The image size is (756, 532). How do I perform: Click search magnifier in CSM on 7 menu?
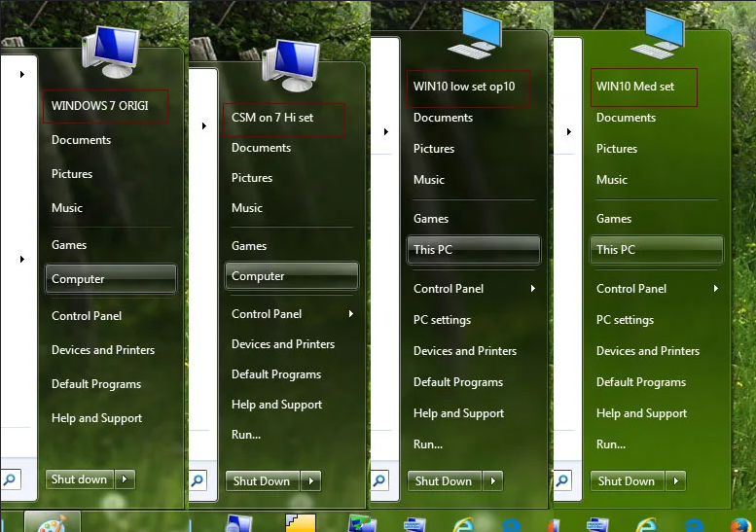point(196,480)
